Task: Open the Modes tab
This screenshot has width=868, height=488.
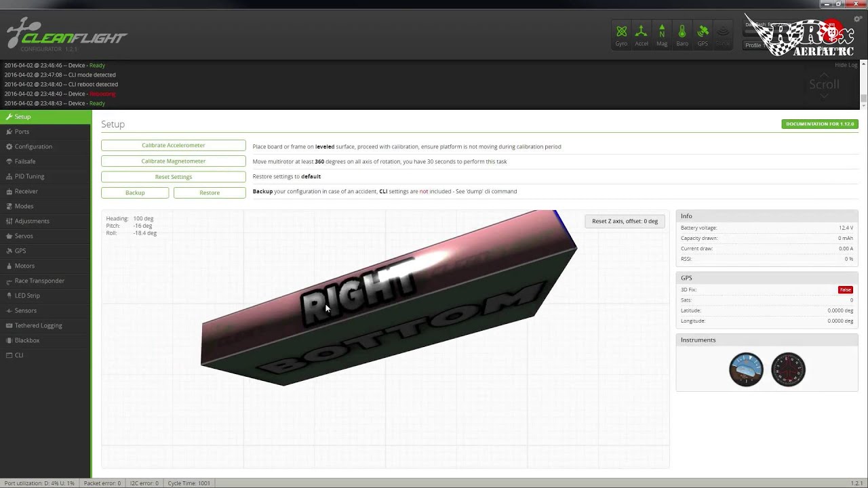Action: 45,206
